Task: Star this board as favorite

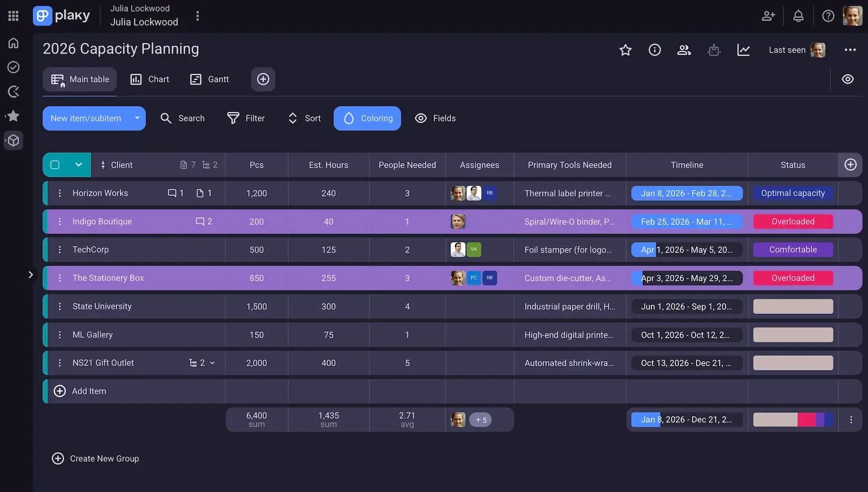Action: (x=625, y=50)
